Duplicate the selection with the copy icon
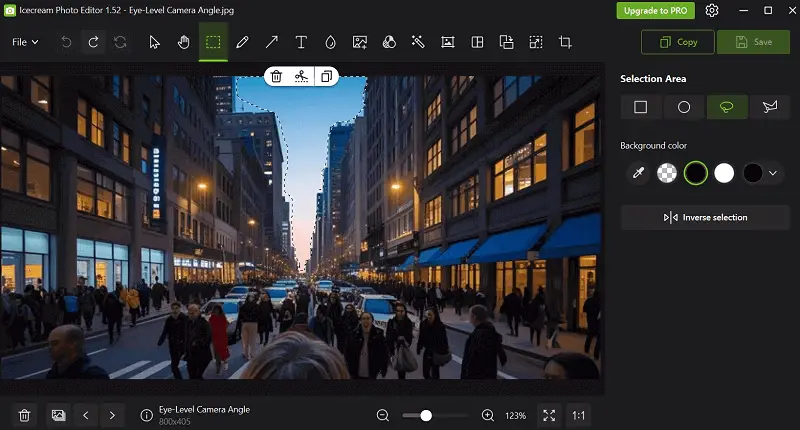 point(327,77)
